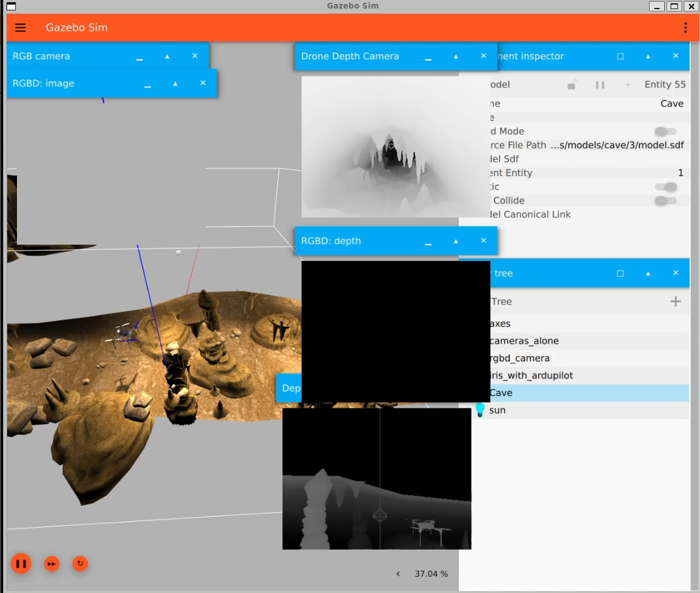Click the black RGBD depth image view

click(395, 331)
